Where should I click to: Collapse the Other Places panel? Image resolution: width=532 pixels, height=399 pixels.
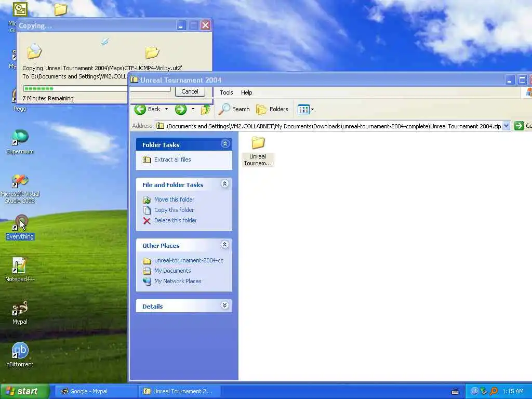[224, 245]
